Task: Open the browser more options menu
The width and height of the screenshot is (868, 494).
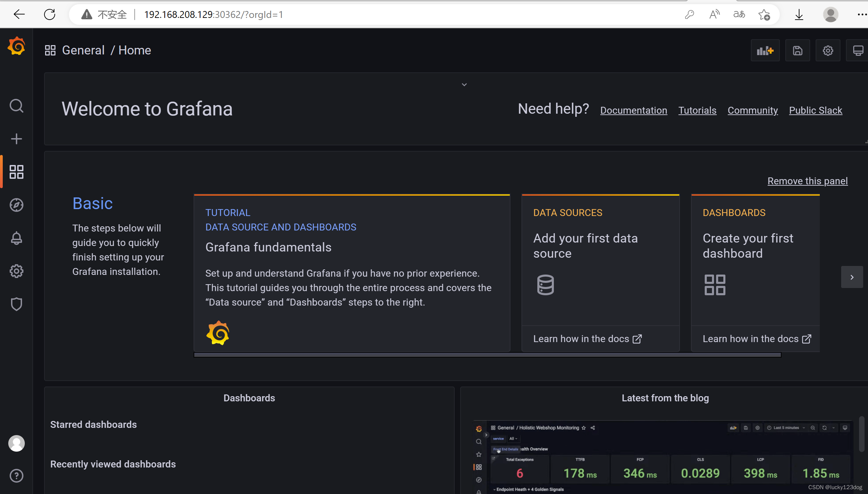Action: coord(862,14)
